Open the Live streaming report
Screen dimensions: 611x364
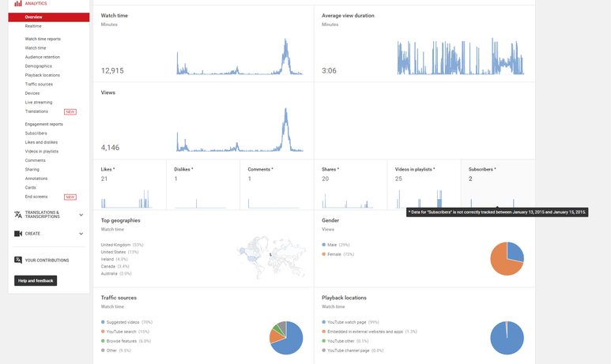point(39,103)
